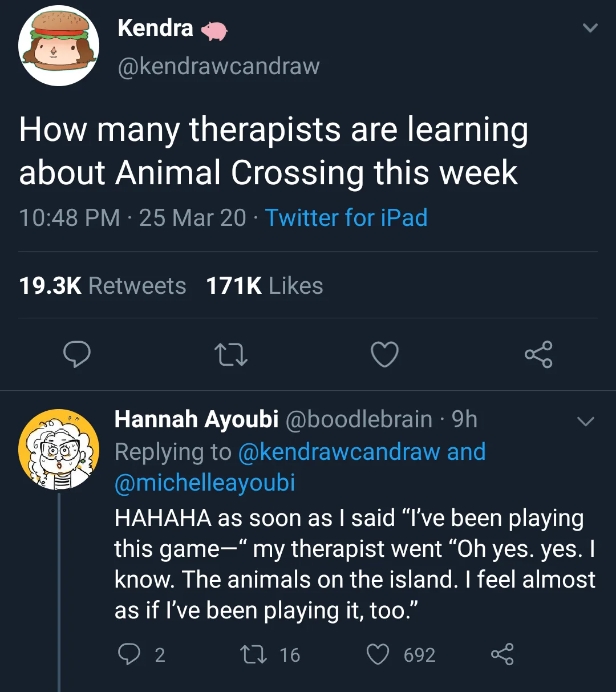View the 19.3K Retweets list
Viewport: 616px width, 692px height.
(x=103, y=285)
